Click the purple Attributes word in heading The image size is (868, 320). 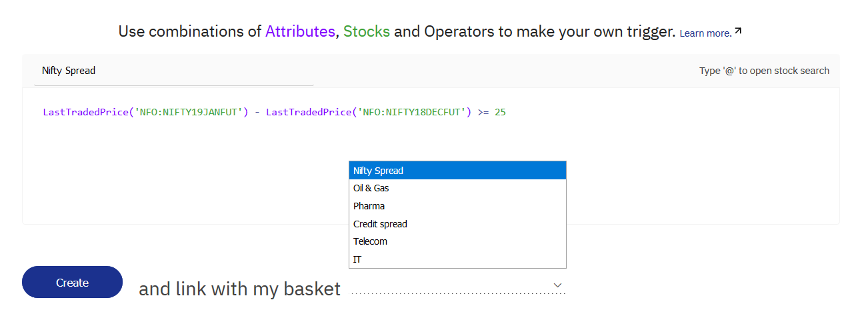(x=300, y=31)
